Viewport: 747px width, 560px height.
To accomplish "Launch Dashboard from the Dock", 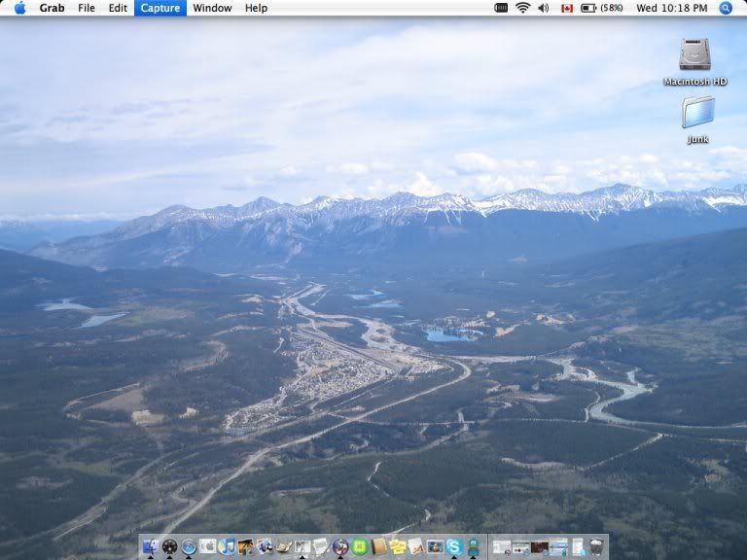I will 169,546.
